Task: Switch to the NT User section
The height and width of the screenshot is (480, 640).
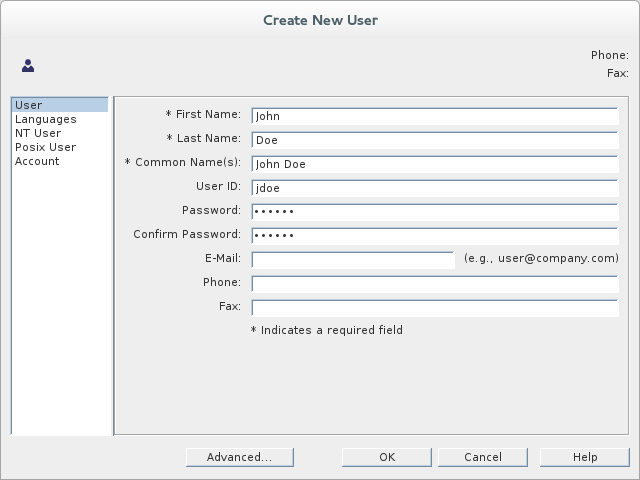Action: 38,133
